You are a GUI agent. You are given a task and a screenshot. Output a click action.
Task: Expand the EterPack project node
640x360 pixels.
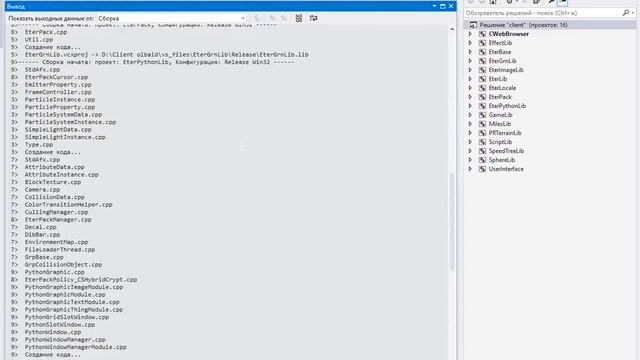[470, 97]
